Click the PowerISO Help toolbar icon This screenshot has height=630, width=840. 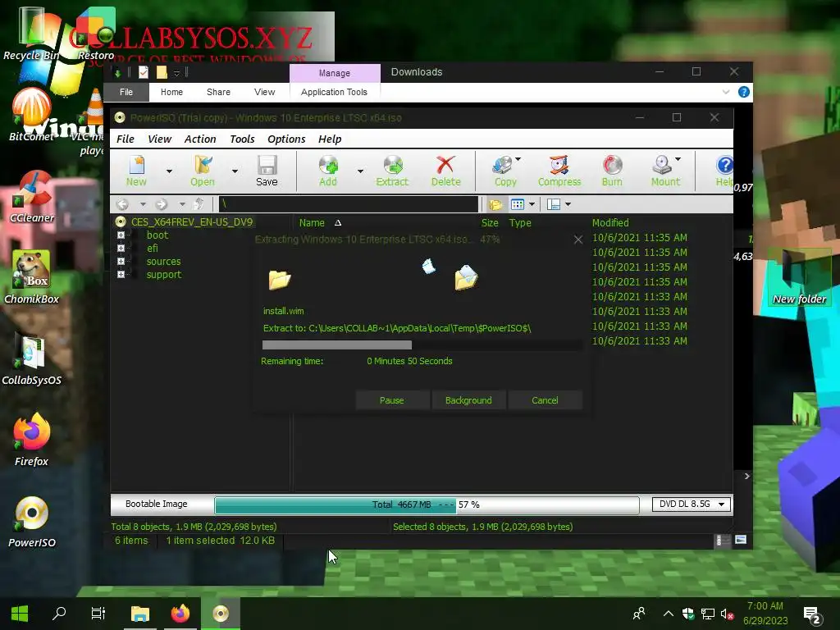click(x=724, y=171)
